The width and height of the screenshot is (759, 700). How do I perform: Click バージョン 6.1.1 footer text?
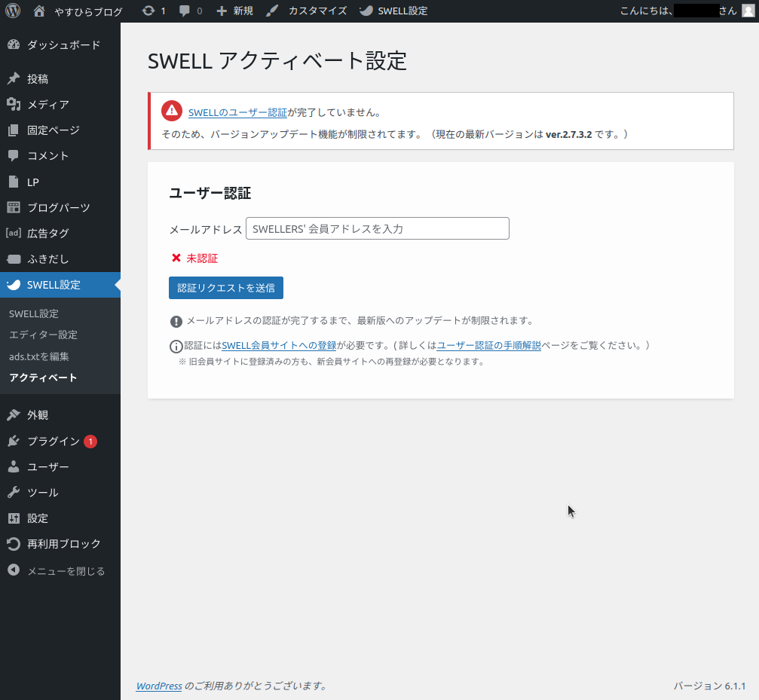(709, 686)
